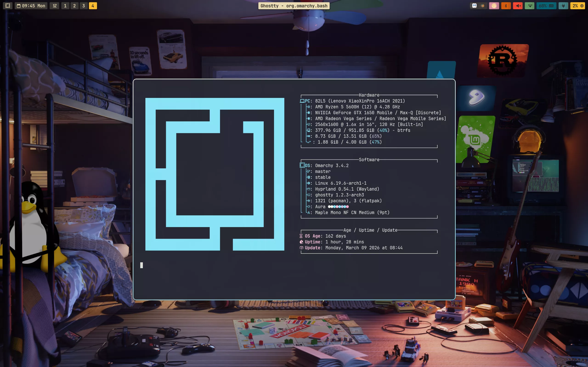Open the power plug battery module
588x367 pixels.
[563, 6]
